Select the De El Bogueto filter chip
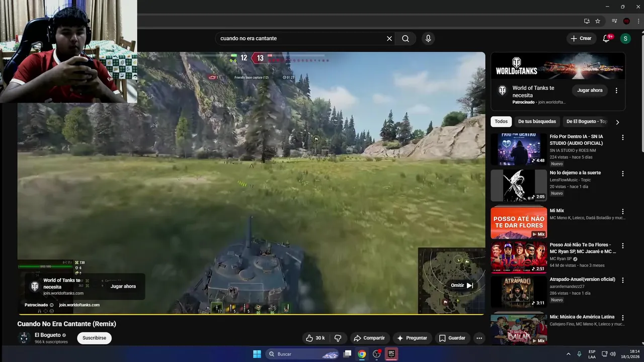The height and width of the screenshot is (362, 644). [587, 121]
